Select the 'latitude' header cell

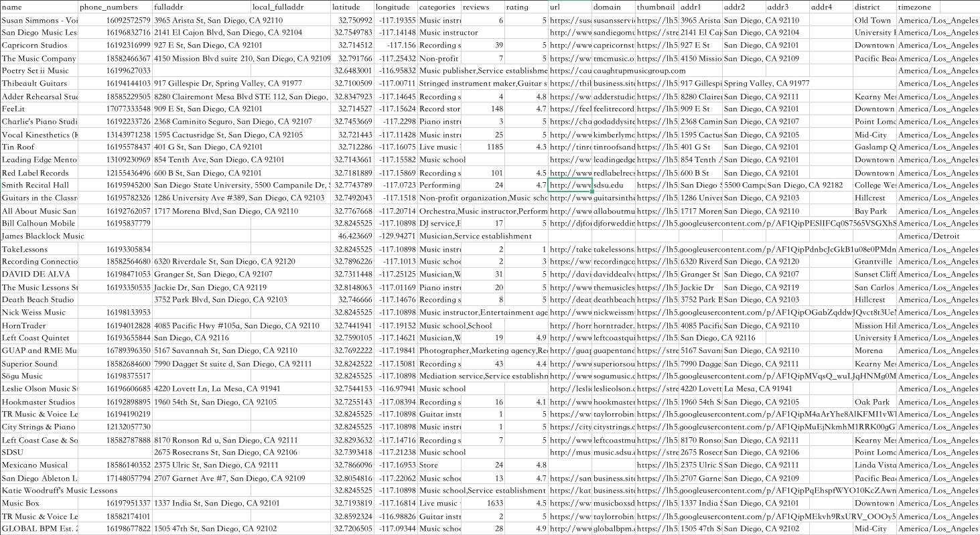[x=352, y=7]
